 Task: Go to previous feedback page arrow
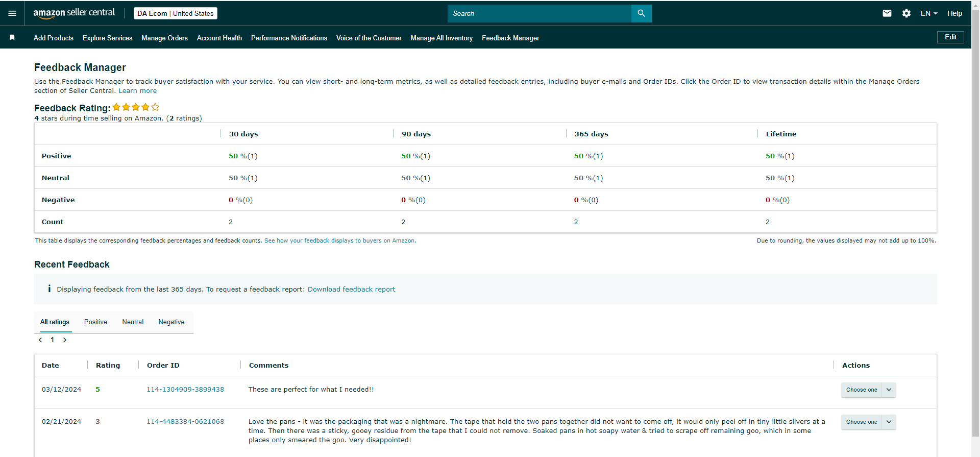[x=40, y=340]
